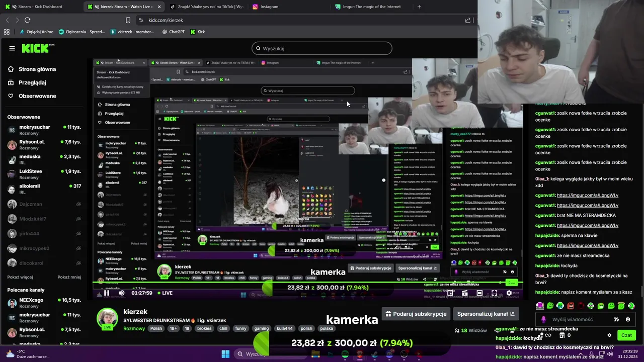Click Podaruj subskrypcje button

coord(416,314)
